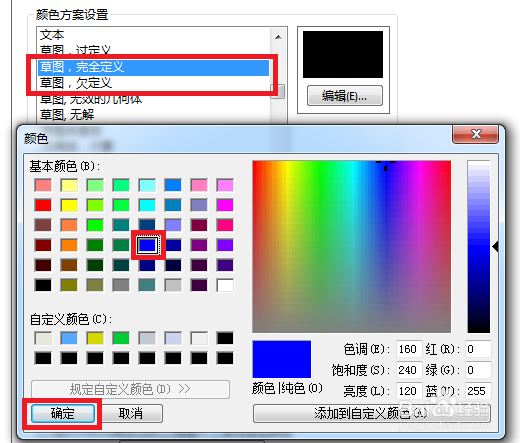Select 草图，欠定义 list item
This screenshot has width=520, height=443.
coord(154,83)
